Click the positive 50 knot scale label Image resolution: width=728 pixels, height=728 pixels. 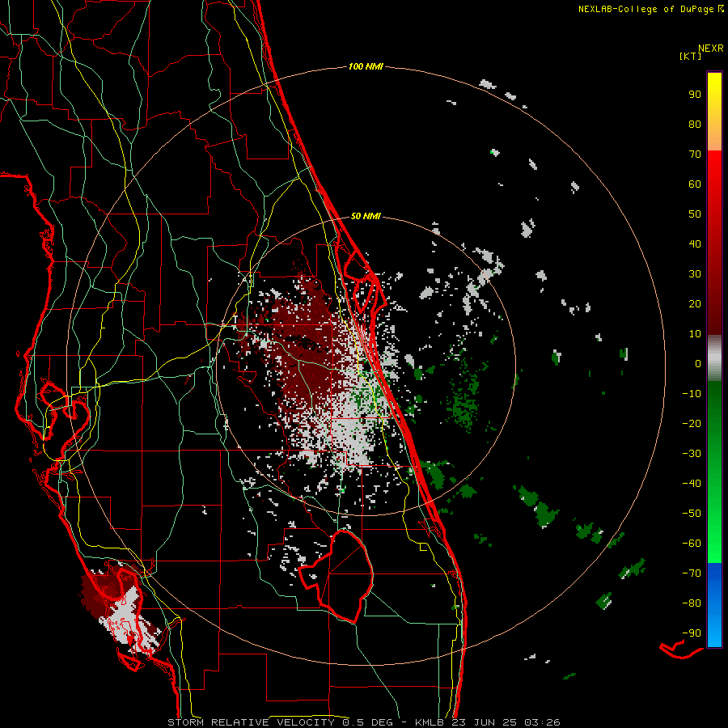click(695, 214)
